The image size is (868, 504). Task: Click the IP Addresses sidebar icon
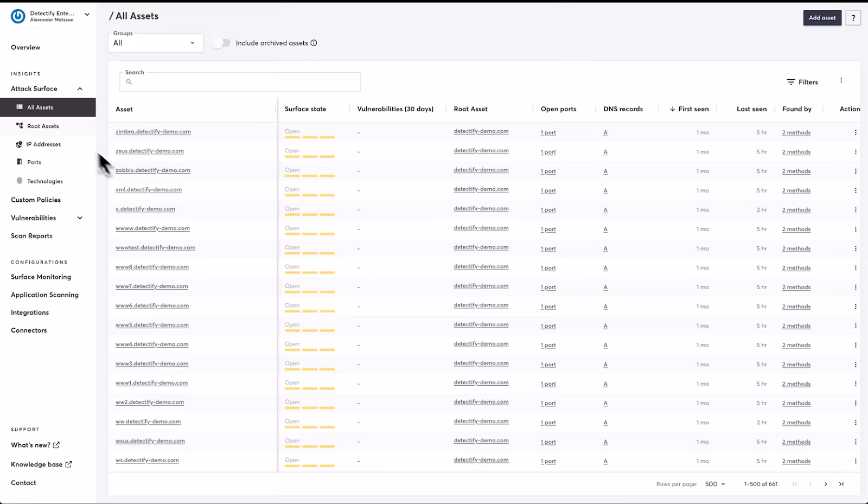[x=19, y=144]
